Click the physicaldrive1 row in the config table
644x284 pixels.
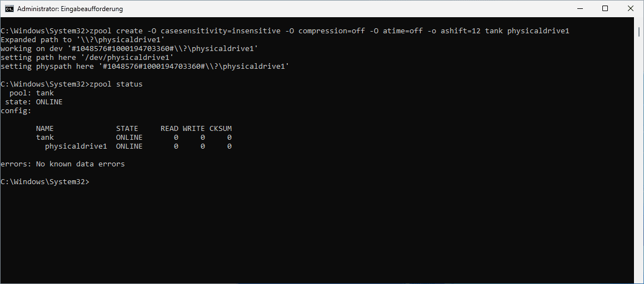click(138, 146)
